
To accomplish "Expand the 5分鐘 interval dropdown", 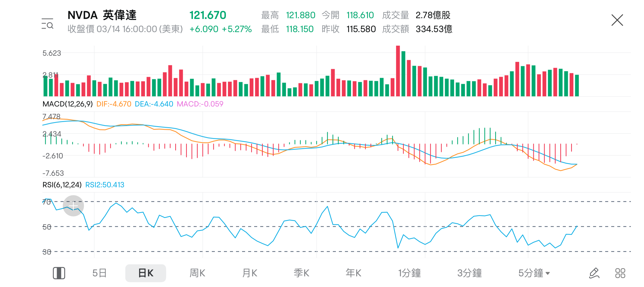I will click(x=534, y=273).
